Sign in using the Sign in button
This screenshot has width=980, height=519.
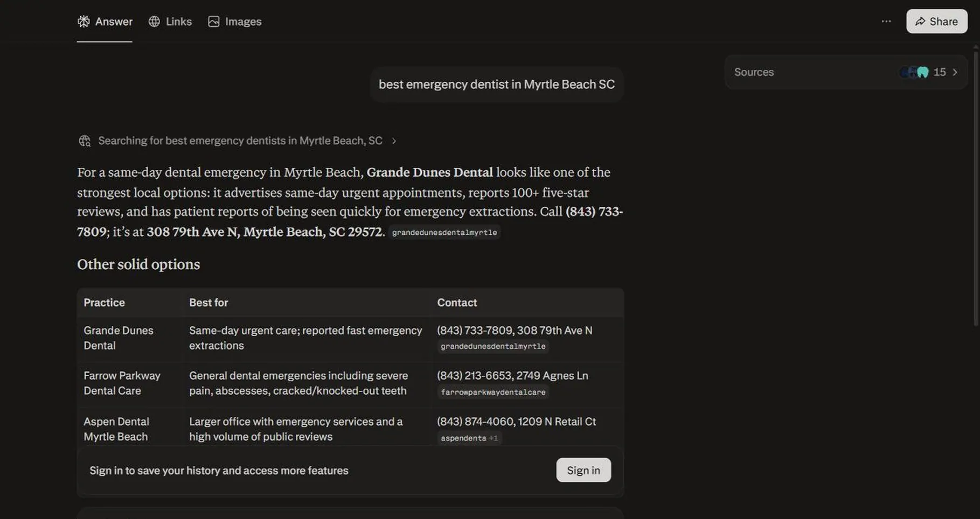(583, 470)
